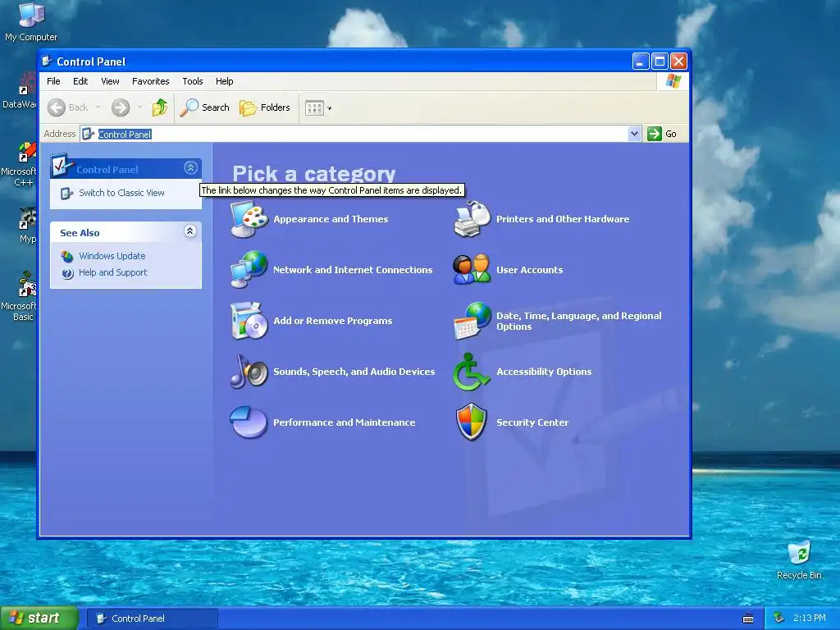The height and width of the screenshot is (630, 840).
Task: Click the Help and Support question icon
Action: click(x=67, y=273)
